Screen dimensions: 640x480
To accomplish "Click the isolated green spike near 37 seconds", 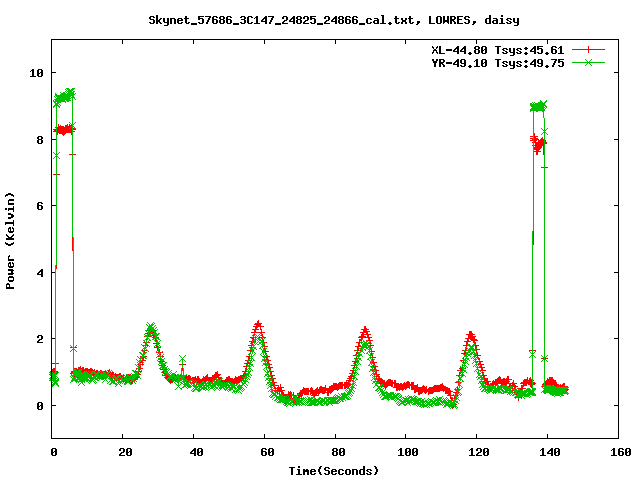I will [x=182, y=359].
